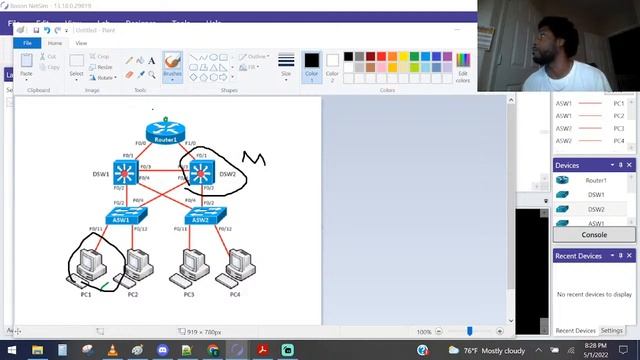
Task: Click the zoom slider handle
Action: tap(469, 331)
